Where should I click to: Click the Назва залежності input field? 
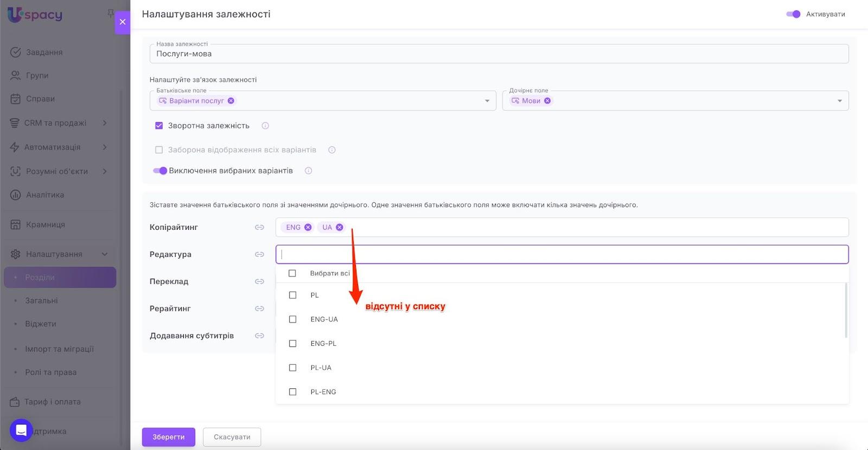[x=499, y=54]
